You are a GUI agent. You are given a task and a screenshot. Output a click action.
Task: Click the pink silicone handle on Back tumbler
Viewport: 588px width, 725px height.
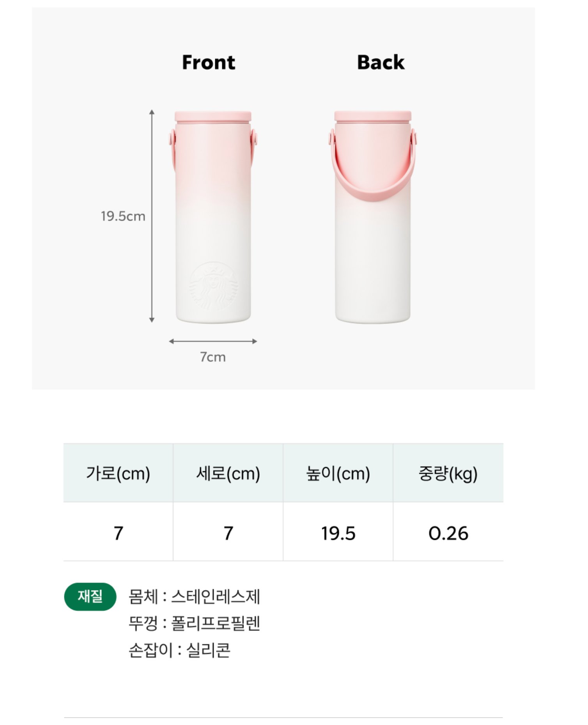click(373, 167)
